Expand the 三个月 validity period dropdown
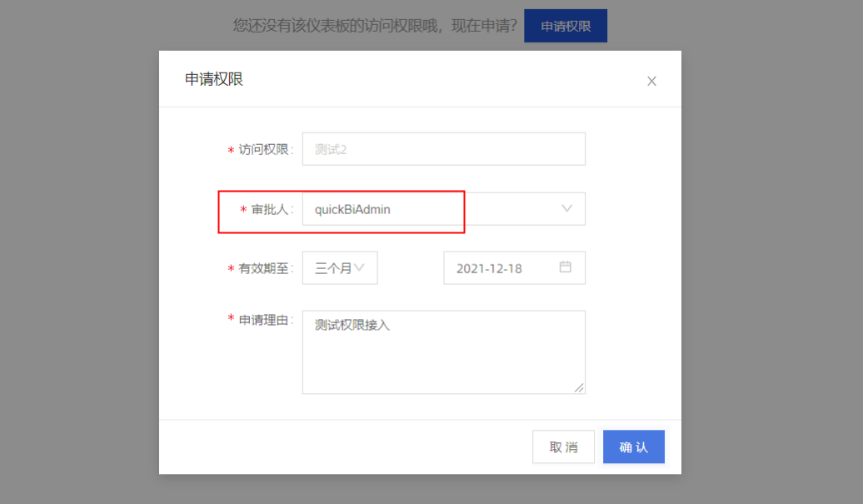The height and width of the screenshot is (504, 863). pyautogui.click(x=340, y=268)
